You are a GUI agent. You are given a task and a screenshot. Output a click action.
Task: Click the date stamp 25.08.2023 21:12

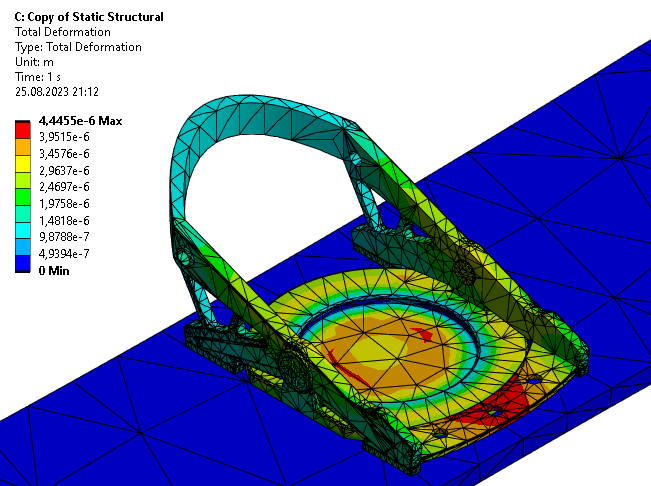point(57,92)
